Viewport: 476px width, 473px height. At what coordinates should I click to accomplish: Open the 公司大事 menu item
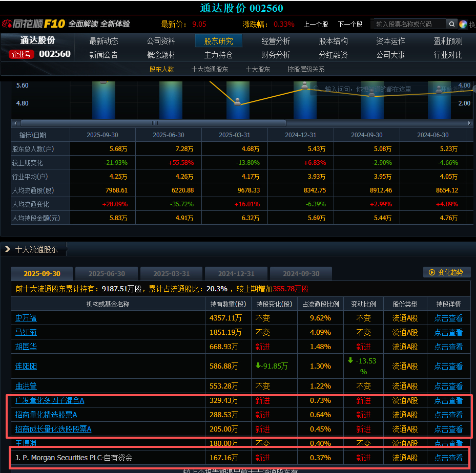tap(390, 55)
